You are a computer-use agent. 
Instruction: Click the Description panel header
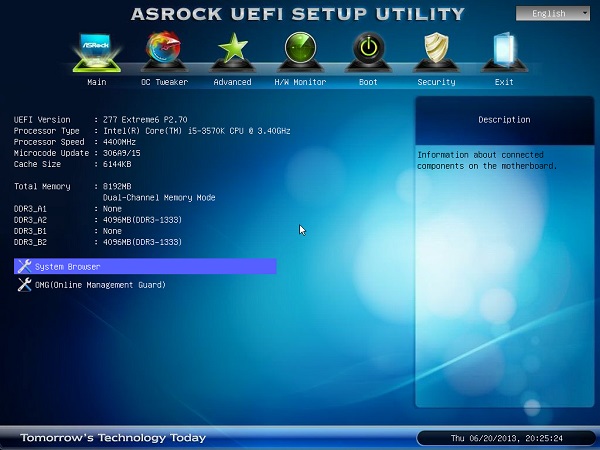504,120
